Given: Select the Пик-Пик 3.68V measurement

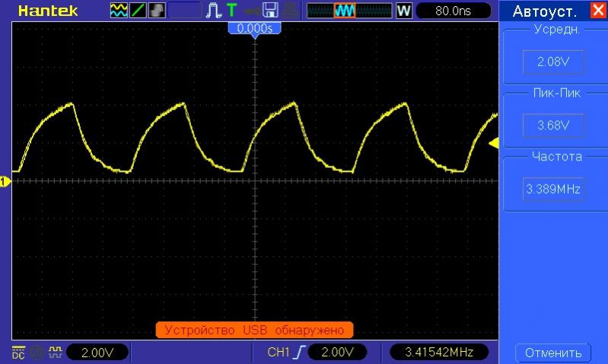Looking at the screenshot, I should [552, 125].
